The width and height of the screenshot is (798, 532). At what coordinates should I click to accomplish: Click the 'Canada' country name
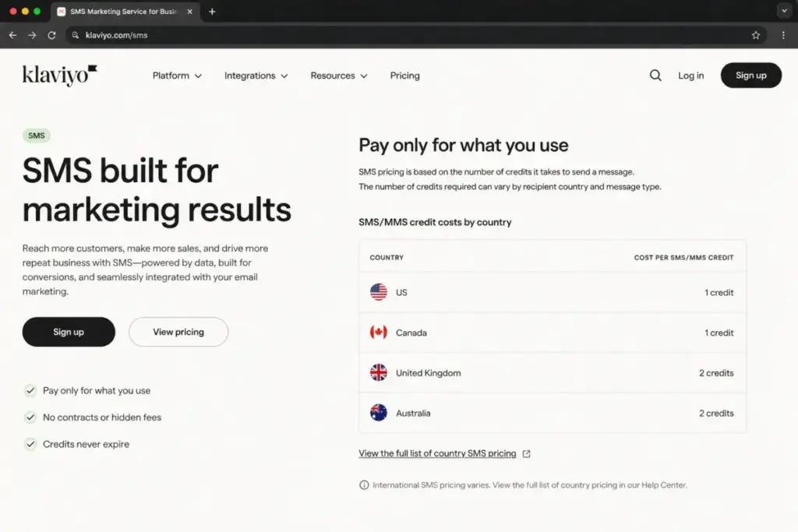(x=411, y=333)
